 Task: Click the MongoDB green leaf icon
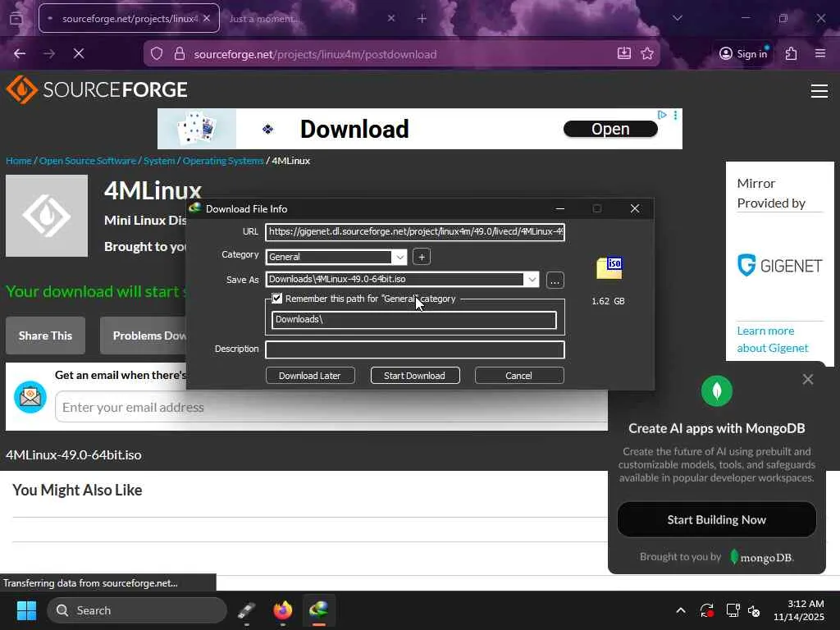pos(717,391)
